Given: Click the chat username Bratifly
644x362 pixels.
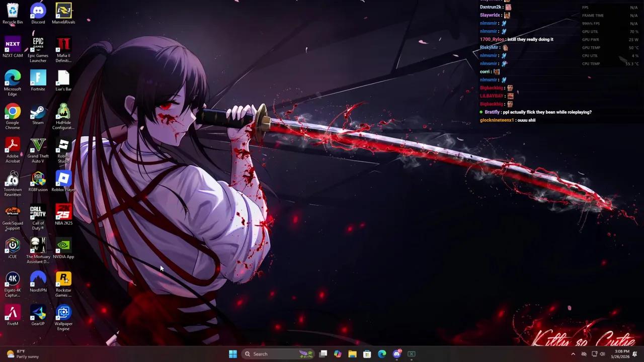Looking at the screenshot, I should pyautogui.click(x=492, y=112).
